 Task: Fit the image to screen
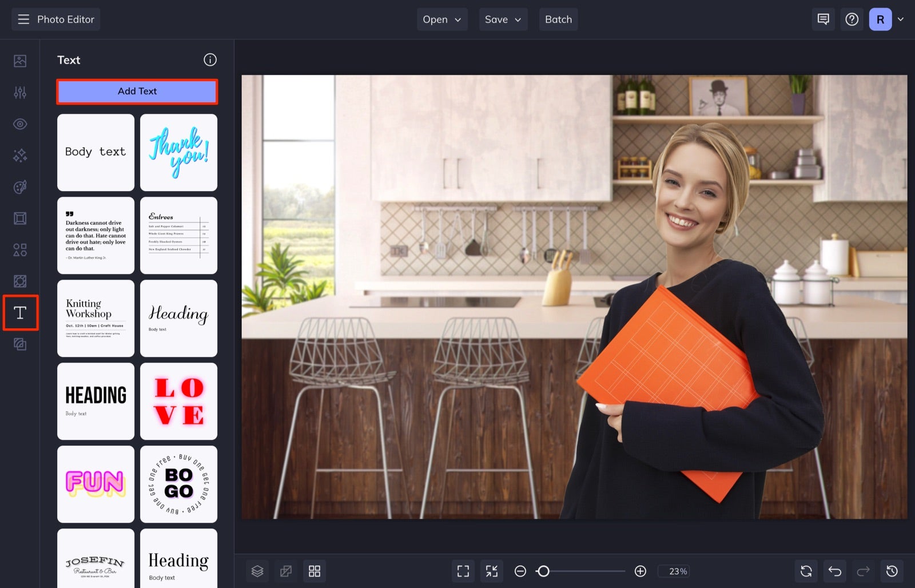point(463,571)
